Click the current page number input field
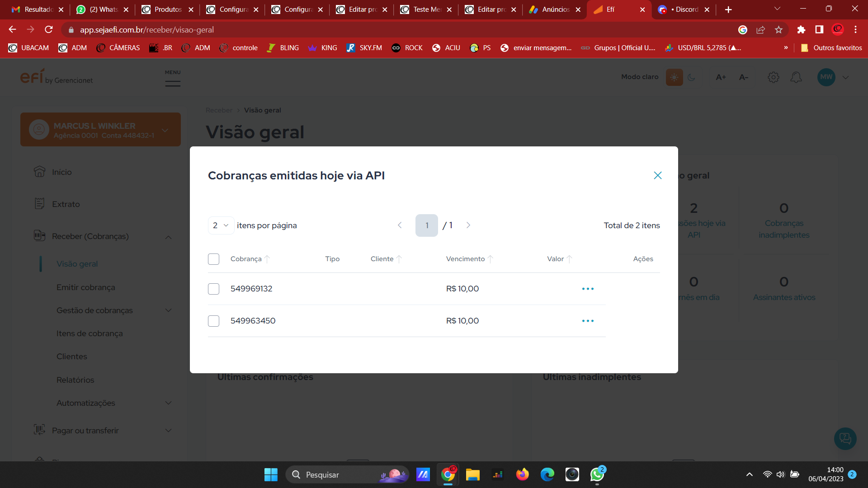 coord(427,225)
